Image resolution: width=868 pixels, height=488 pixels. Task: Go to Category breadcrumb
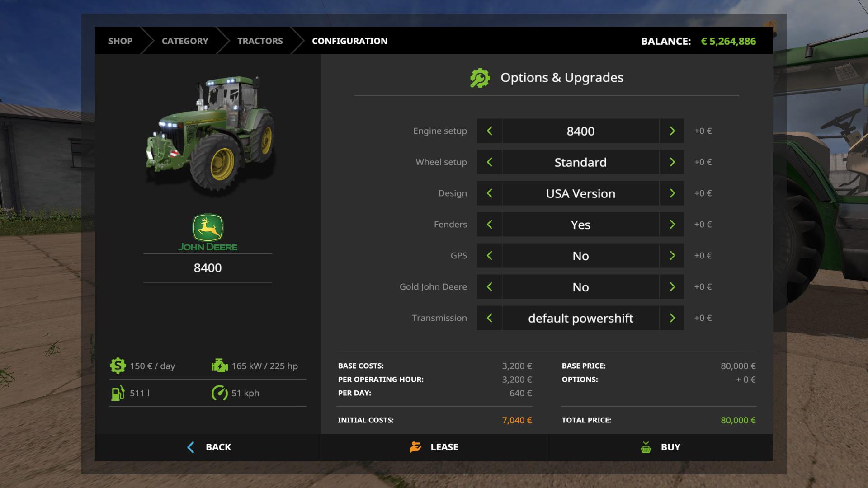[x=185, y=41]
